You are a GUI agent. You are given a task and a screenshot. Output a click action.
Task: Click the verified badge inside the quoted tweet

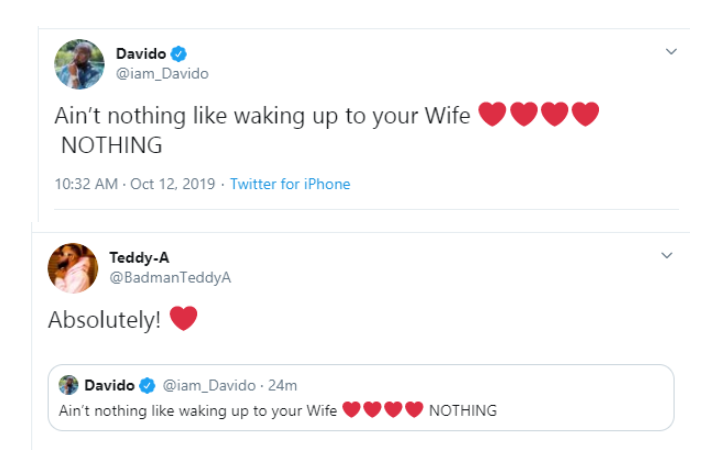(x=146, y=385)
